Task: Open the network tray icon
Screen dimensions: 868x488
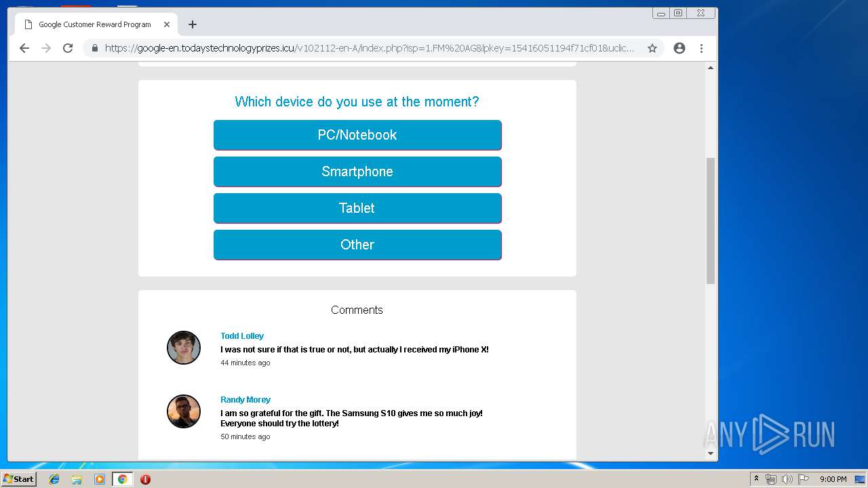Action: tap(771, 479)
